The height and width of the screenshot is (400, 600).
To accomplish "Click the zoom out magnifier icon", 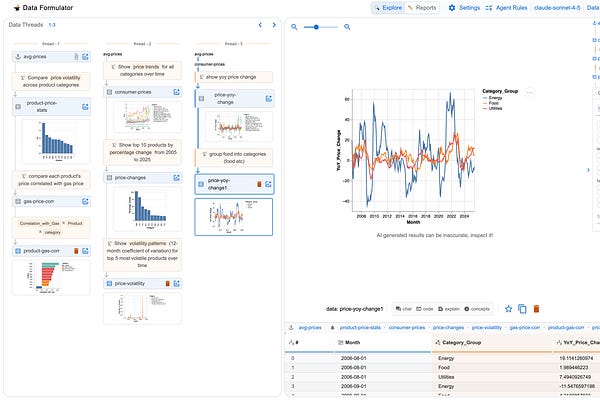I will click(294, 27).
